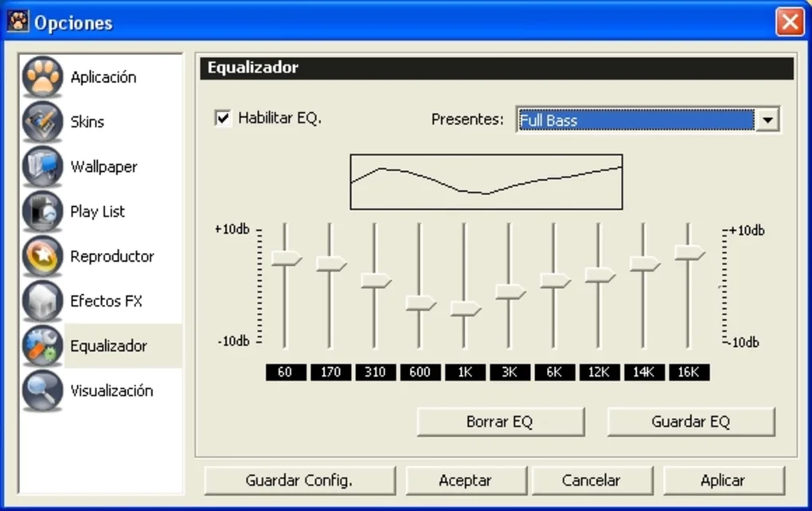The height and width of the screenshot is (511, 812).
Task: Click the 170 frequency label
Action: click(331, 373)
